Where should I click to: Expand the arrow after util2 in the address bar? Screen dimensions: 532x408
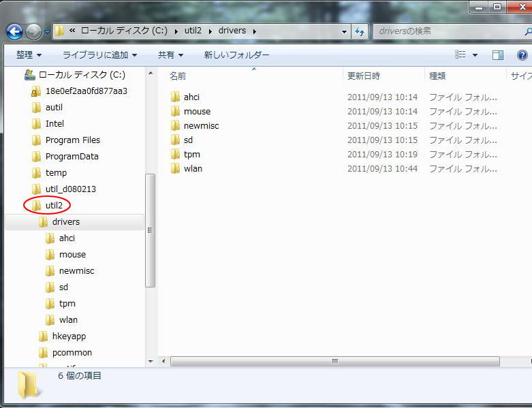click(210, 31)
